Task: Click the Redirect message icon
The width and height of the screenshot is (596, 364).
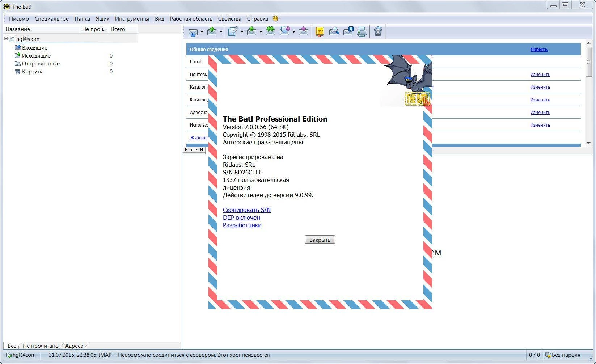Action: pyautogui.click(x=303, y=31)
